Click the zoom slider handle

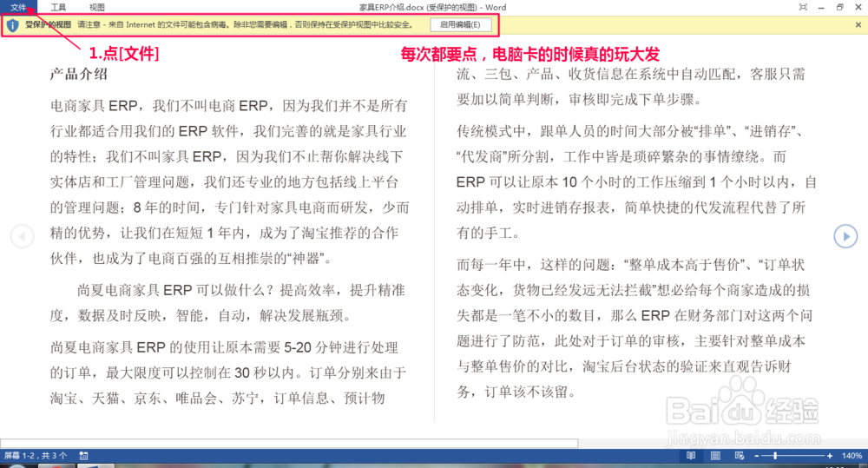(x=775, y=455)
